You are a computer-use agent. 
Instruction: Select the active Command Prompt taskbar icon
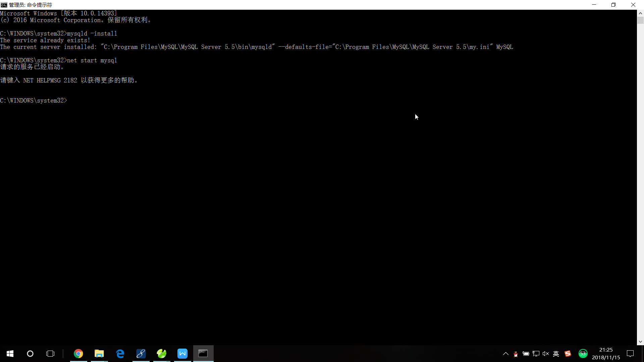[203, 354]
